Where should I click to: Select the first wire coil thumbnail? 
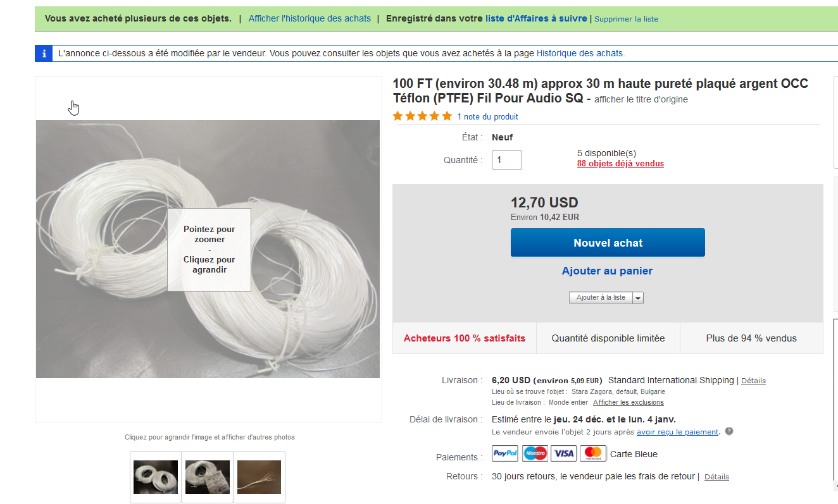156,477
